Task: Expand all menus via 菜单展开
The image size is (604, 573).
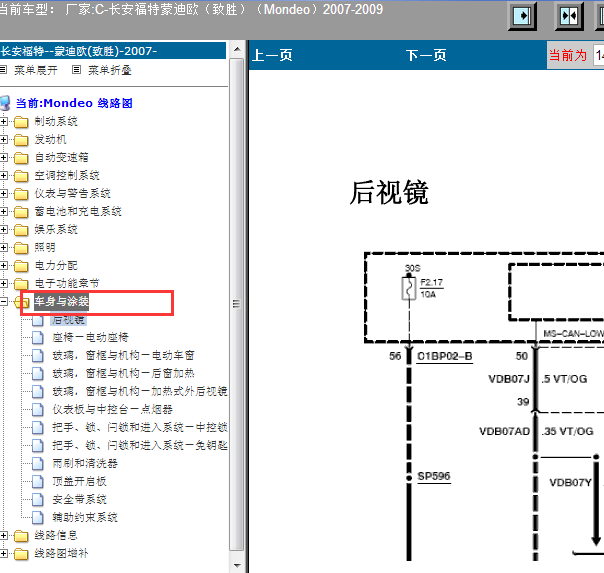Action: point(35,70)
